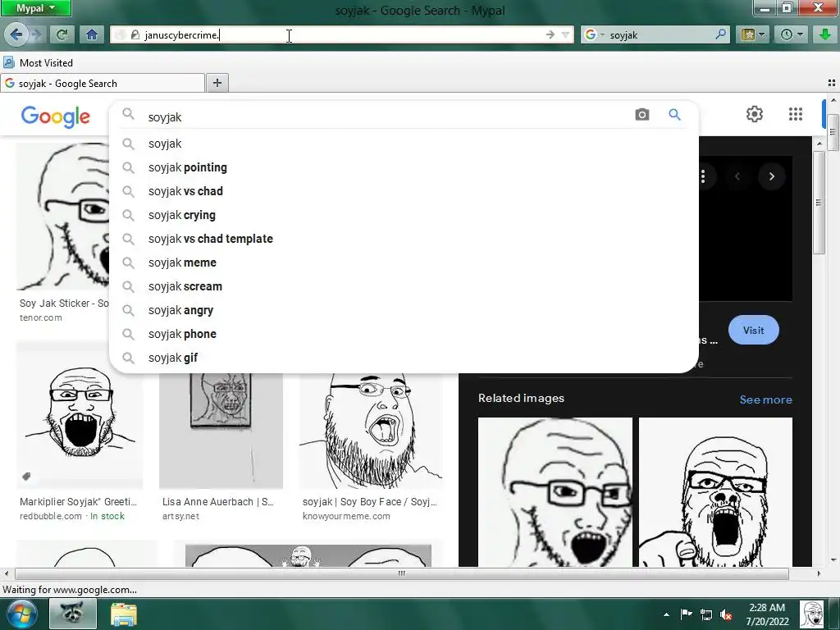Click the magnifier in toolbar search box
Screen dimensions: 840x630
(x=721, y=34)
